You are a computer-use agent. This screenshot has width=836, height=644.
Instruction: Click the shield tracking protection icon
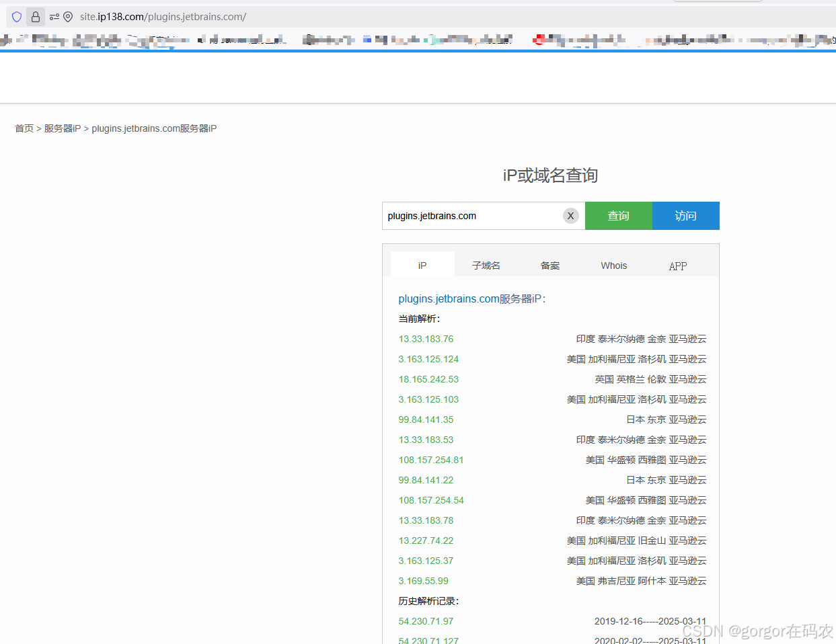(17, 17)
